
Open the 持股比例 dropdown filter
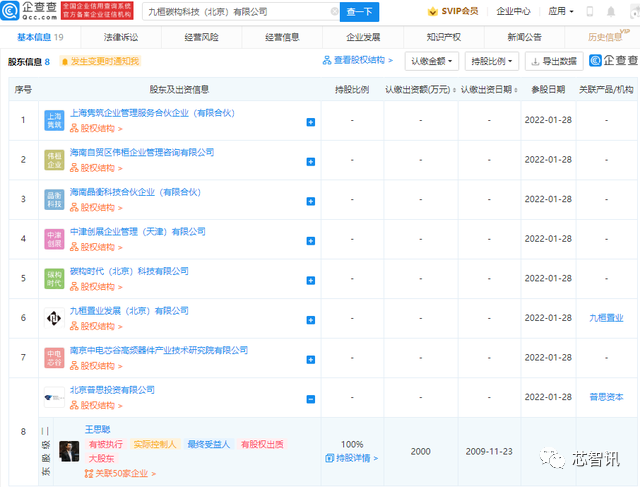coord(491,61)
